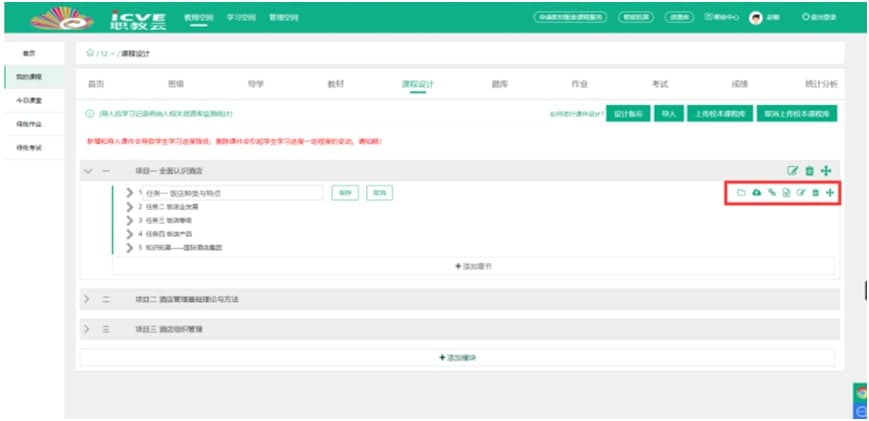
Task: Switch to the 考试 tab
Action: (660, 84)
